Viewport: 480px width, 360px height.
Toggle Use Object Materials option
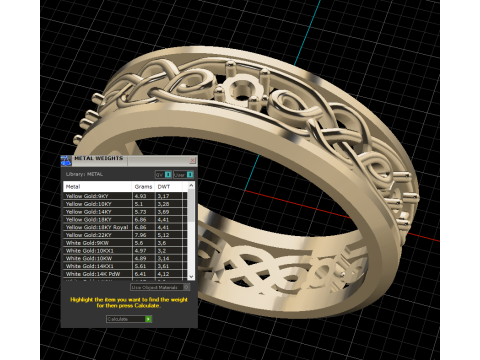(160, 287)
